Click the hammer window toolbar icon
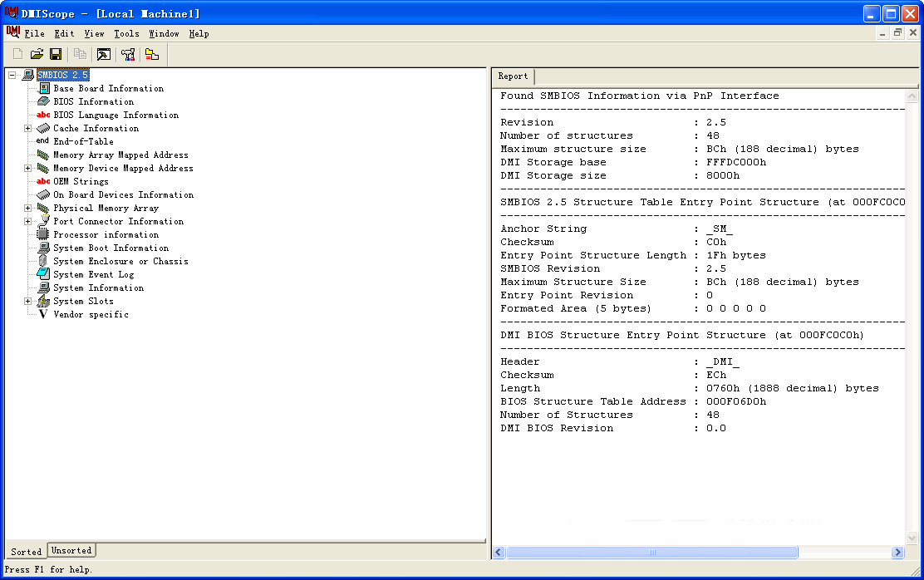 [104, 55]
